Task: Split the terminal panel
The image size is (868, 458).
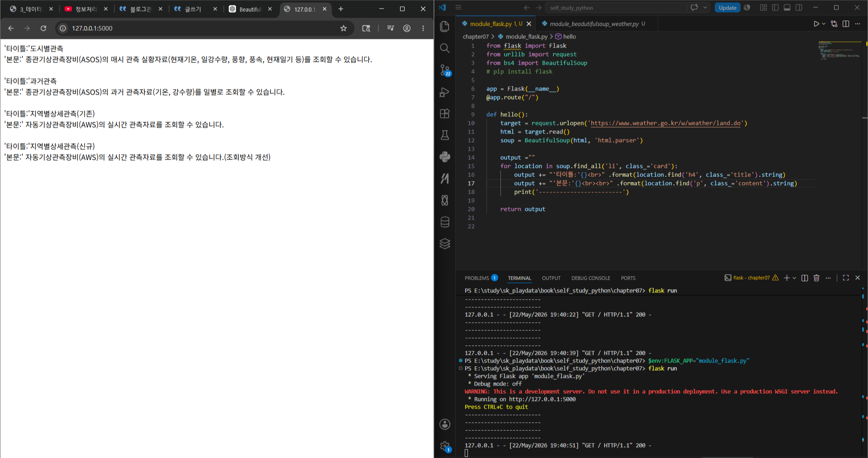Action: [805, 278]
